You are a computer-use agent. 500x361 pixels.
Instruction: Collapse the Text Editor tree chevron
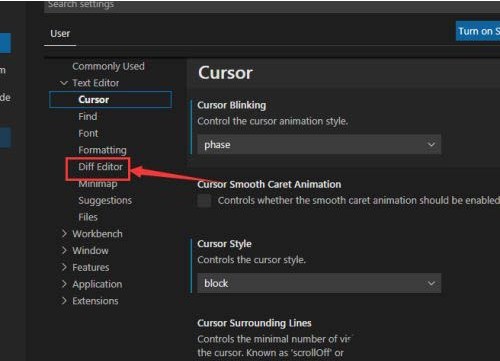[x=64, y=83]
